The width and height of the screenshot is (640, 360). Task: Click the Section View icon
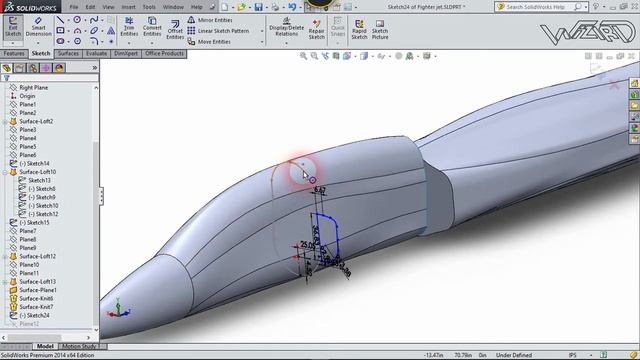pos(336,56)
